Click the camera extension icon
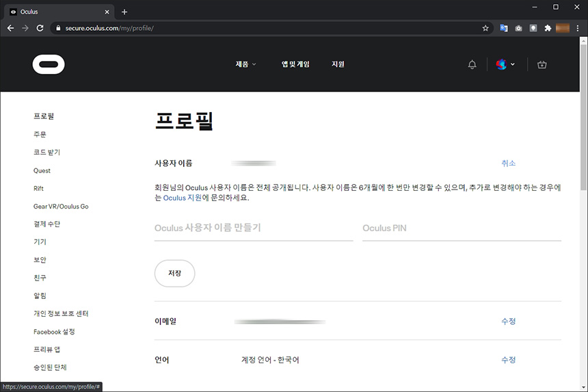This screenshot has width=588, height=392. pos(518,28)
